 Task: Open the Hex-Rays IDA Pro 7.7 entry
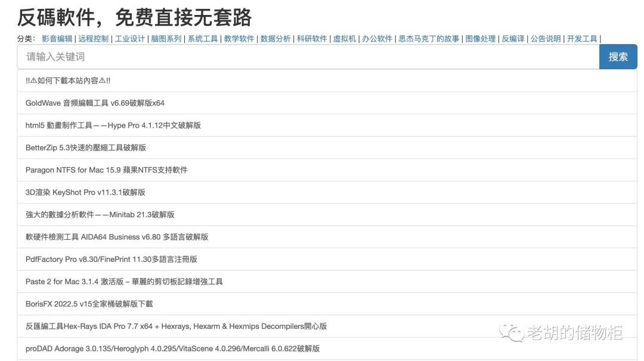point(327,326)
